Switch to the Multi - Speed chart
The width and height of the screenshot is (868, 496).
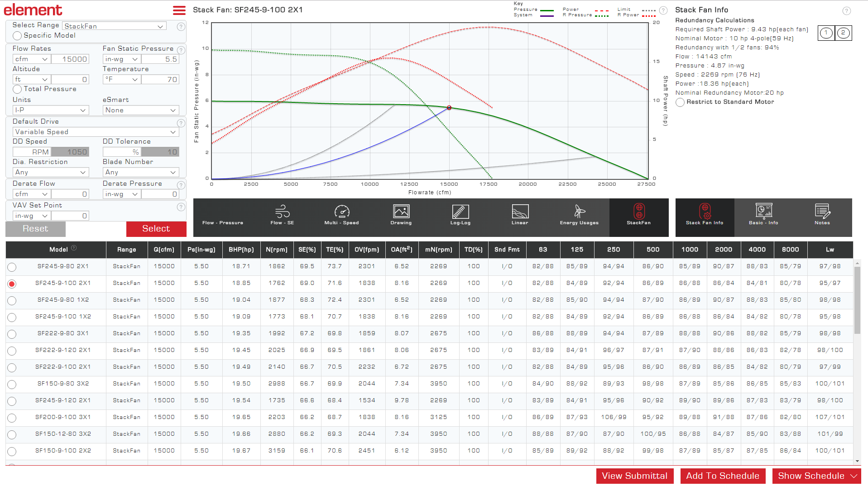point(341,215)
